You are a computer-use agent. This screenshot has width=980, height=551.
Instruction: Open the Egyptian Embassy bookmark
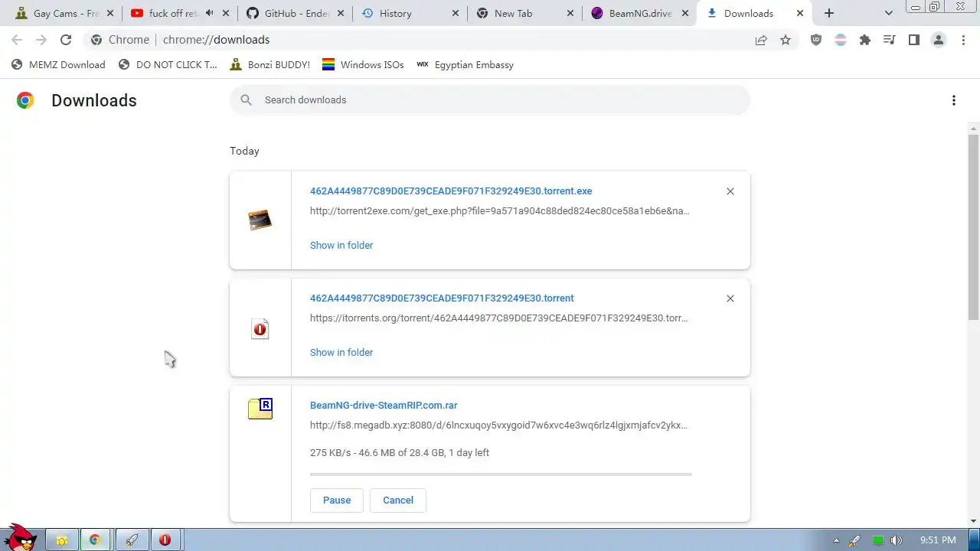pyautogui.click(x=465, y=65)
